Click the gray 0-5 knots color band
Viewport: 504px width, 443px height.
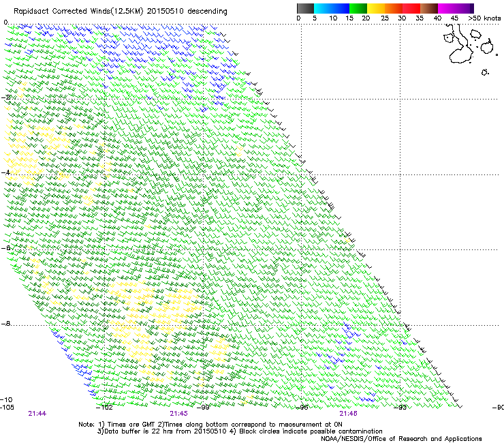tap(305, 8)
